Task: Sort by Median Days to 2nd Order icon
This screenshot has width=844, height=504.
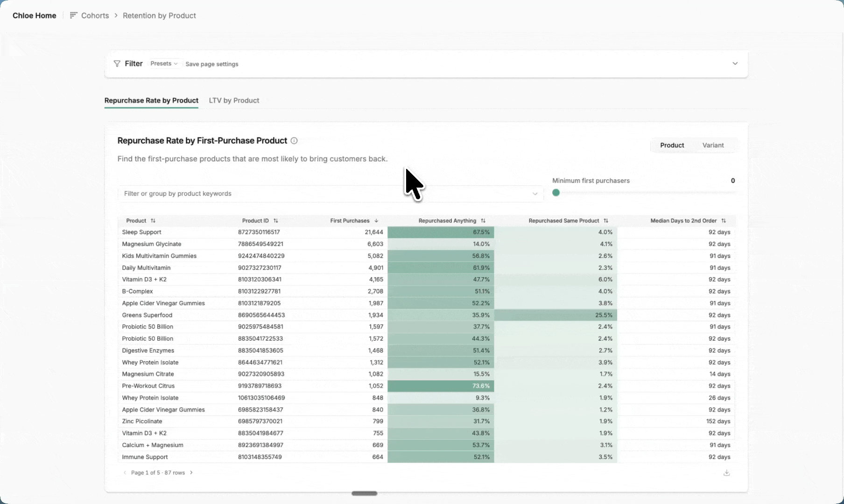Action: pyautogui.click(x=724, y=221)
